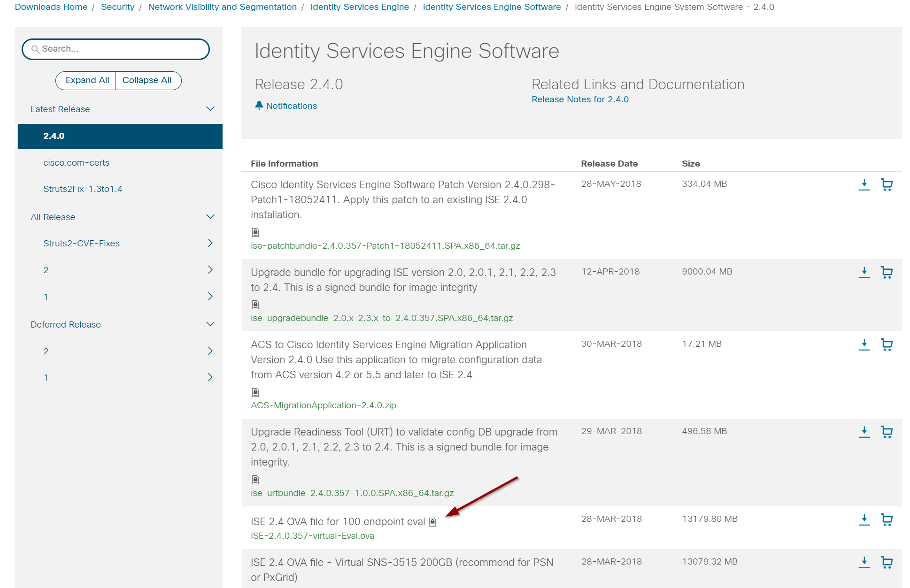This screenshot has width=910, height=588.
Task: Click ACS-MigrationApplication-2.4.0.zip link
Action: coord(324,405)
